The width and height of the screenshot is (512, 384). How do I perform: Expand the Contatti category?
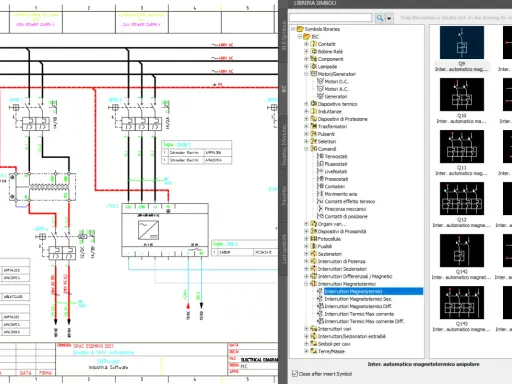(x=306, y=44)
